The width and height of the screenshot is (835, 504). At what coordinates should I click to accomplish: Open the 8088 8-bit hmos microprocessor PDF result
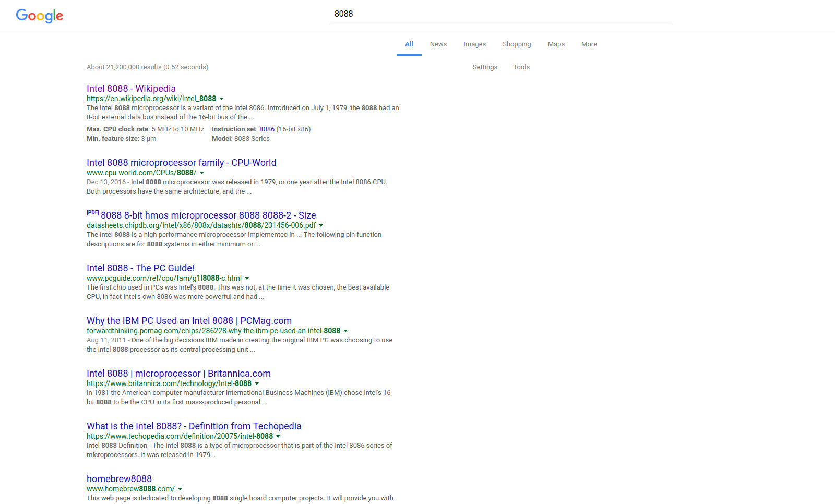[208, 215]
